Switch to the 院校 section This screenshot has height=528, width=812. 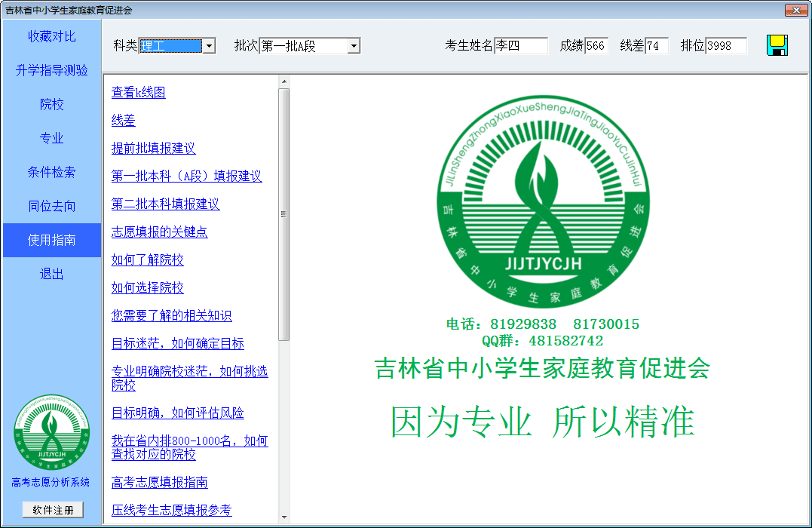point(52,104)
